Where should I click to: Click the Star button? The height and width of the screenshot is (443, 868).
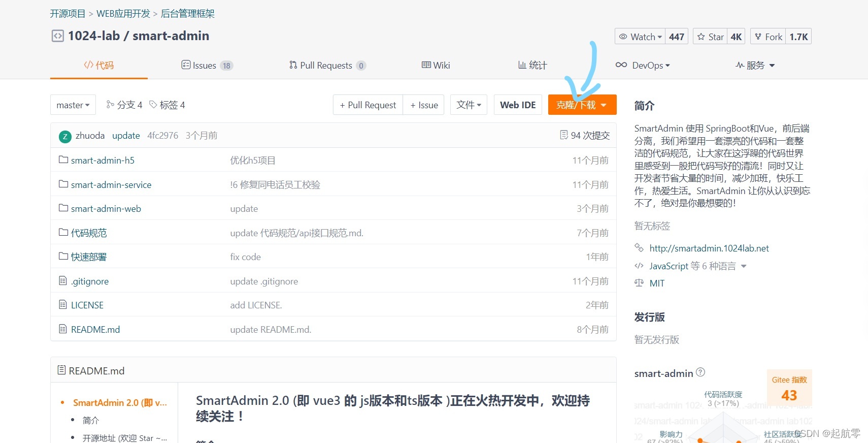coord(711,37)
